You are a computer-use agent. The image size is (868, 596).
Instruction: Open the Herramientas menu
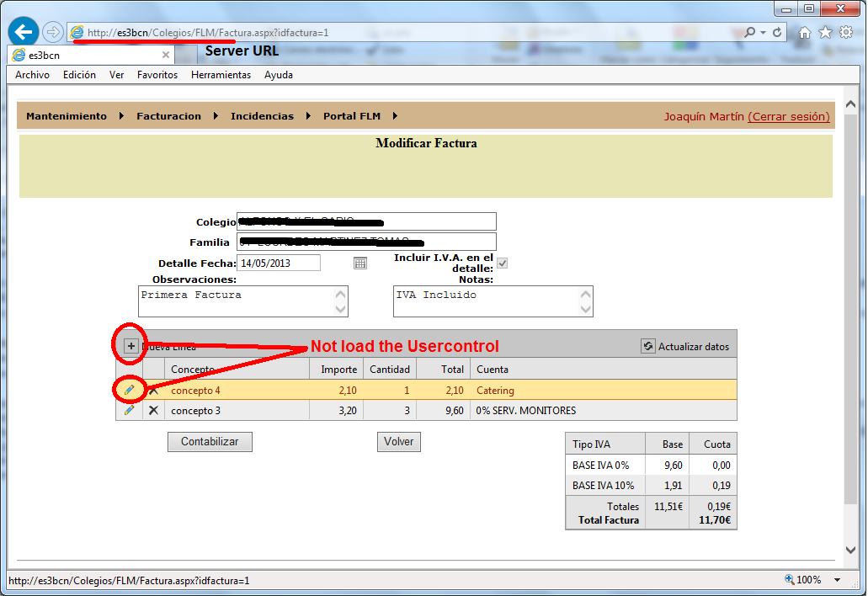(221, 75)
